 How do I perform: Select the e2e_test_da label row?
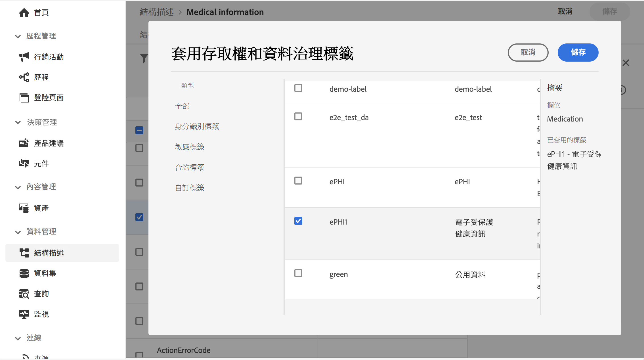[349, 118]
